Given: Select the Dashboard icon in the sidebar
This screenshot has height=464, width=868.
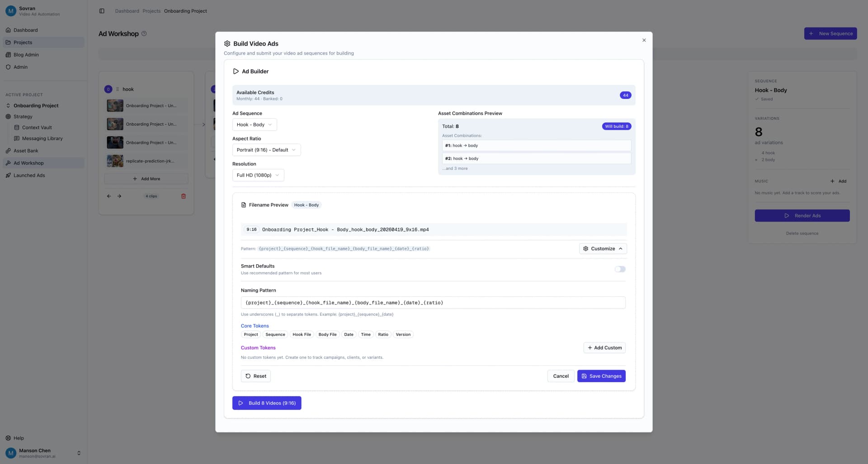Looking at the screenshot, I should point(8,30).
